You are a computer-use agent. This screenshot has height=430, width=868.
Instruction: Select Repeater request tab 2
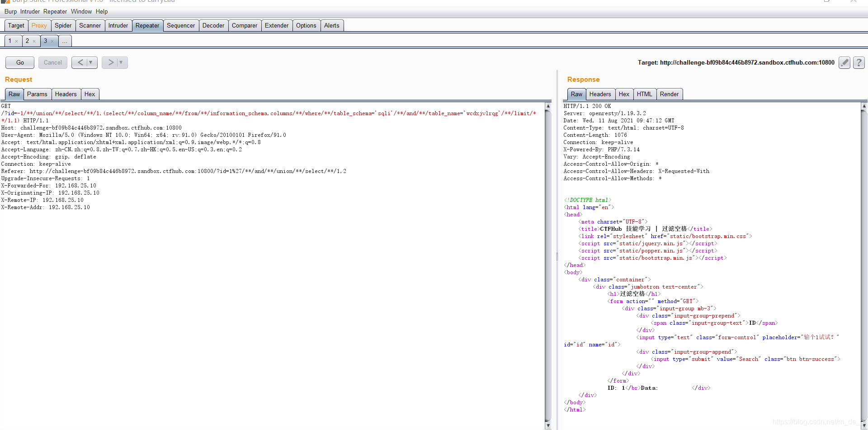(27, 41)
